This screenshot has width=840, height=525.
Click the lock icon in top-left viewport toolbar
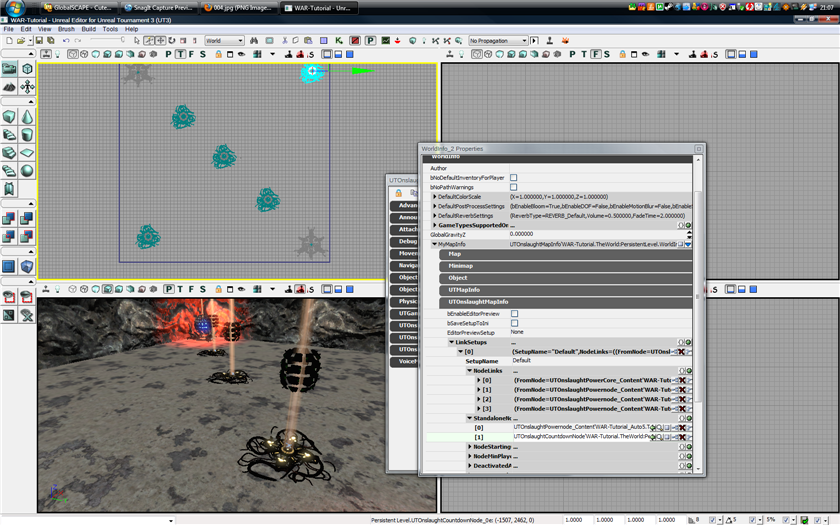219,54
